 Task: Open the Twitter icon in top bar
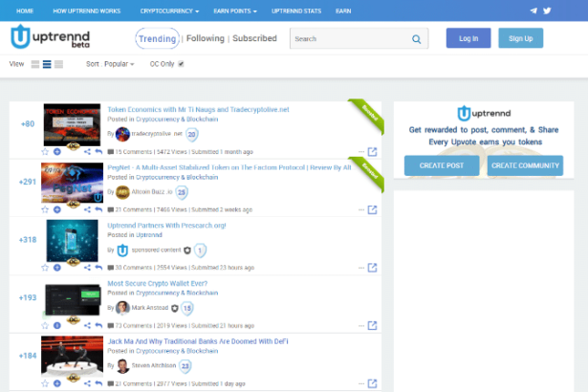(x=547, y=11)
